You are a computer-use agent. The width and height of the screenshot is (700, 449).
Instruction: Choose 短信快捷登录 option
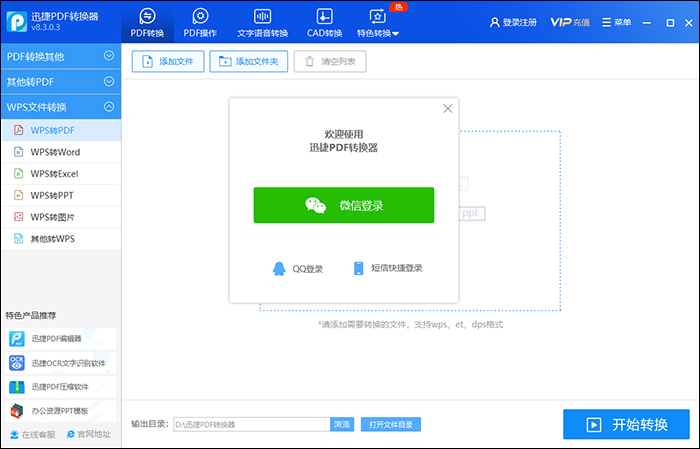(388, 268)
